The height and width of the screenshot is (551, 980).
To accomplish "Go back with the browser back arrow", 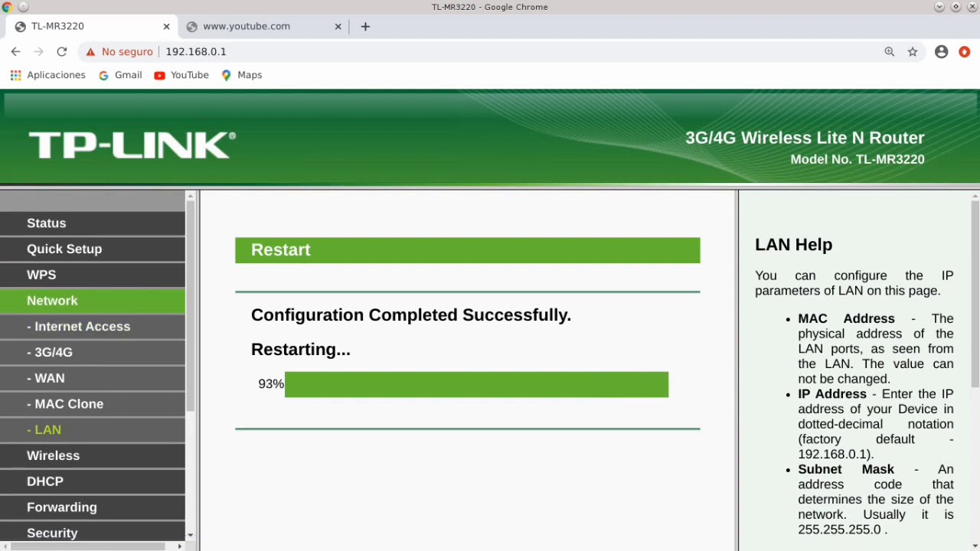I will click(16, 51).
